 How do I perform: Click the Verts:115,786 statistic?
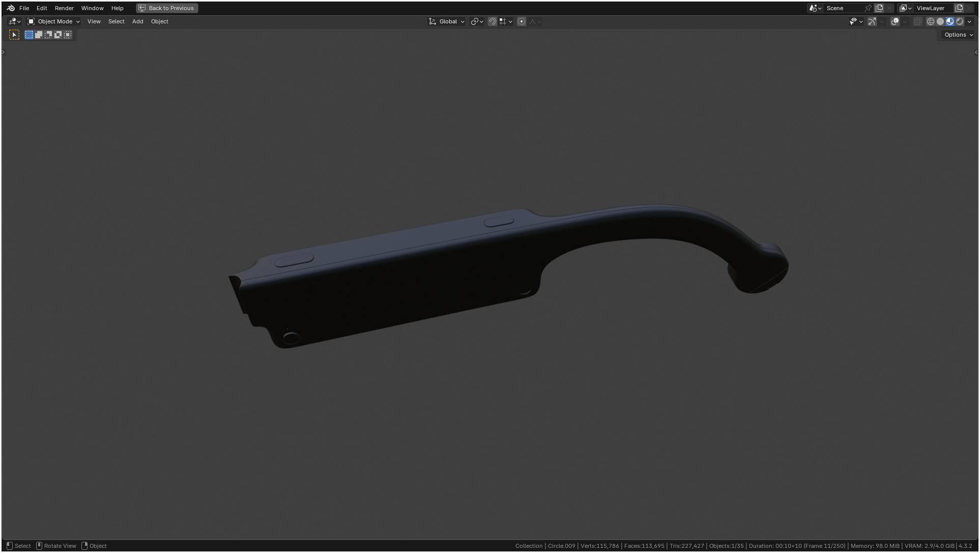coord(599,546)
